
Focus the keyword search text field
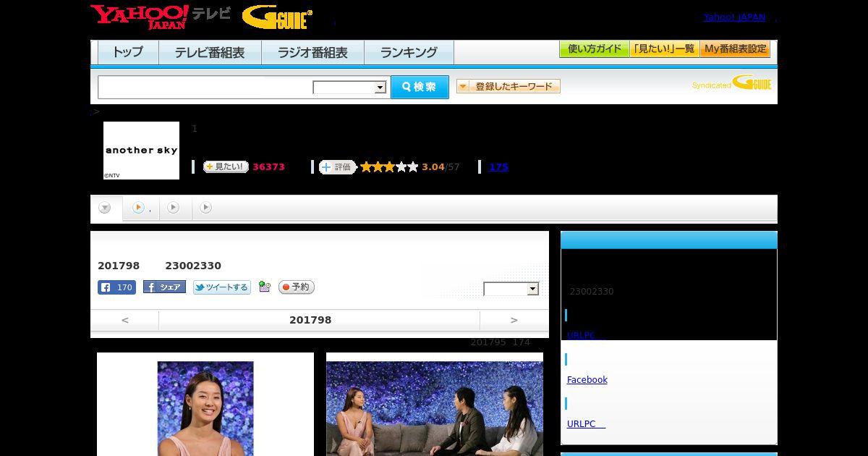point(205,87)
